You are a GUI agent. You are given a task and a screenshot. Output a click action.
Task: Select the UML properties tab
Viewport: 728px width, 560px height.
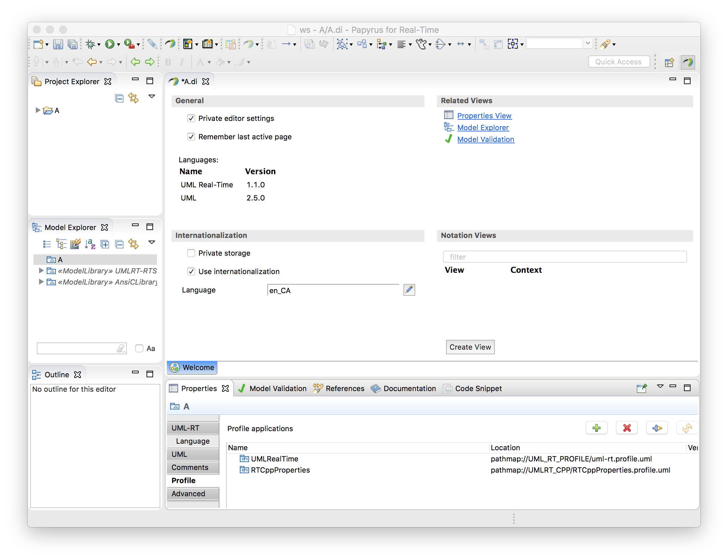click(x=193, y=454)
